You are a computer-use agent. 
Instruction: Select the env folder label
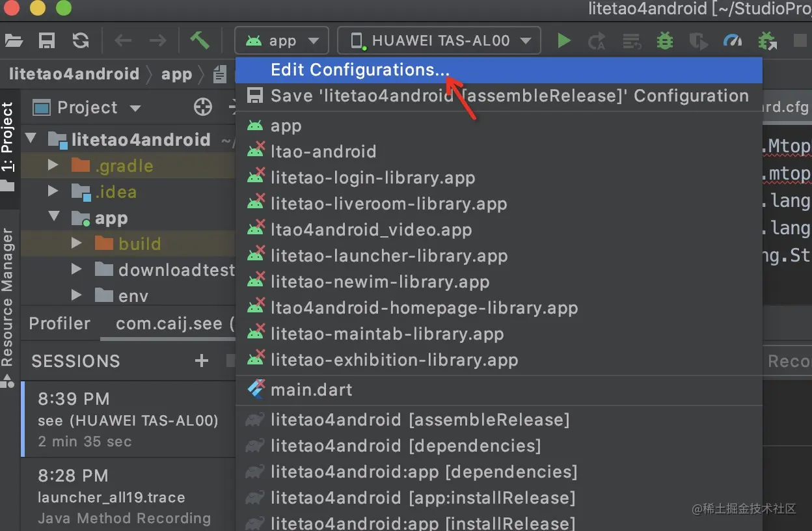pos(133,296)
